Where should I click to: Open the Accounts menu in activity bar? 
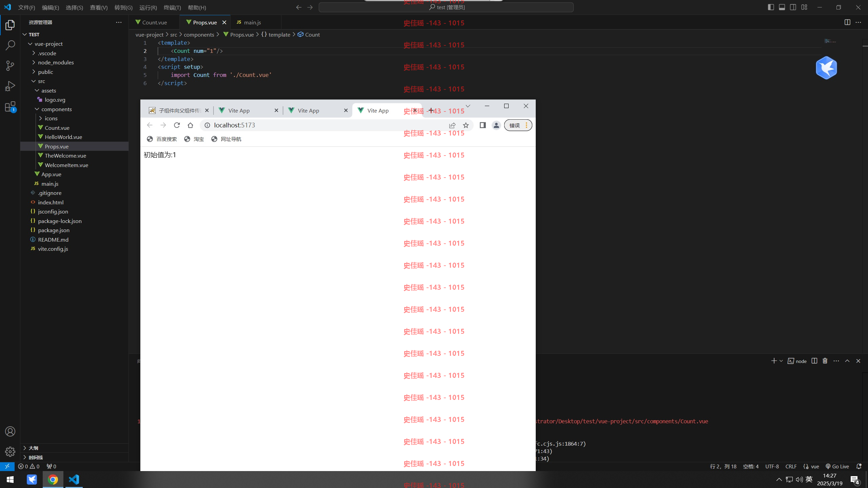(x=10, y=431)
